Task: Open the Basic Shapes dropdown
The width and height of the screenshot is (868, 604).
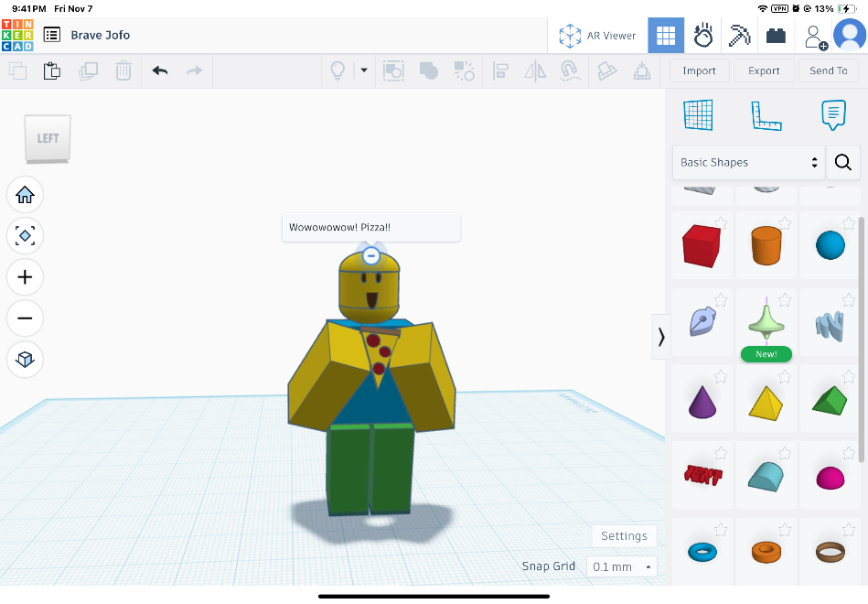Action: 748,162
